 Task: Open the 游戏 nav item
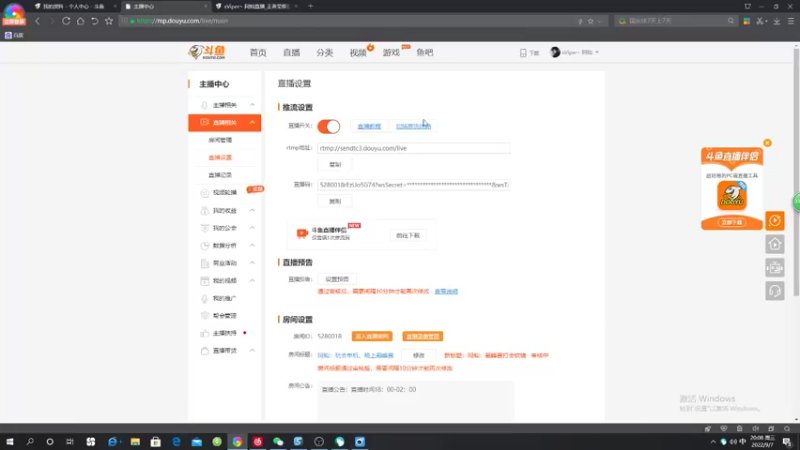pos(391,53)
